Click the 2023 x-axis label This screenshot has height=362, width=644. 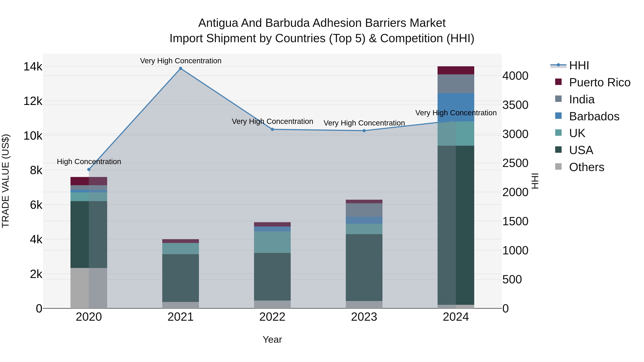(x=364, y=317)
